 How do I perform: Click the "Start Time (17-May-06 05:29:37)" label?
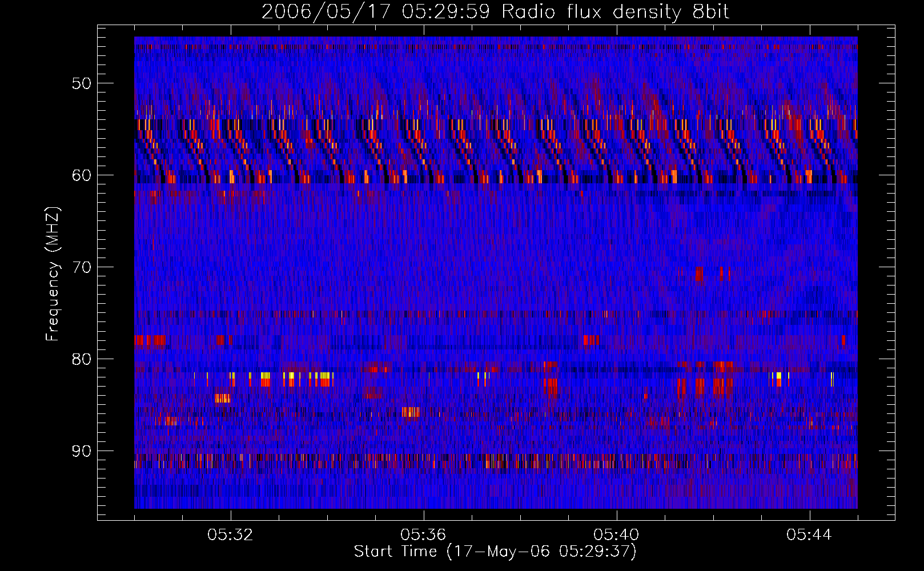(495, 552)
